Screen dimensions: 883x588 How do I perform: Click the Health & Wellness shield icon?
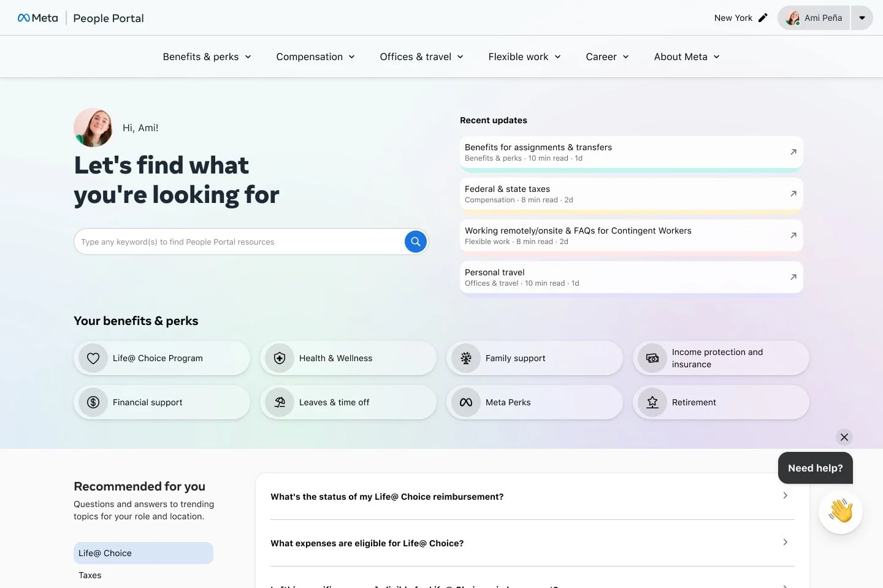click(x=280, y=358)
